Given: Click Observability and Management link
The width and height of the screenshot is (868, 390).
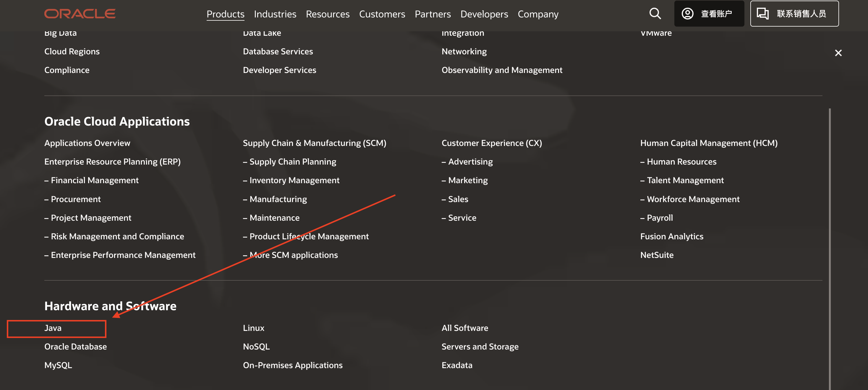Looking at the screenshot, I should [x=502, y=70].
